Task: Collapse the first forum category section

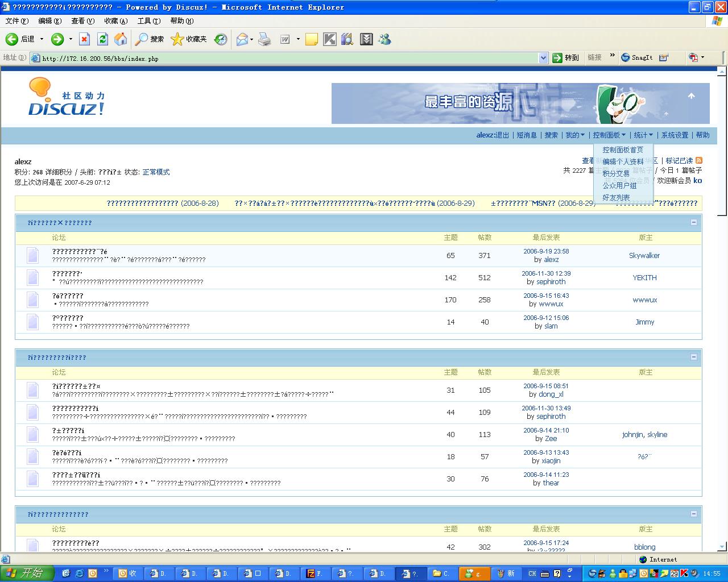Action: (x=694, y=222)
